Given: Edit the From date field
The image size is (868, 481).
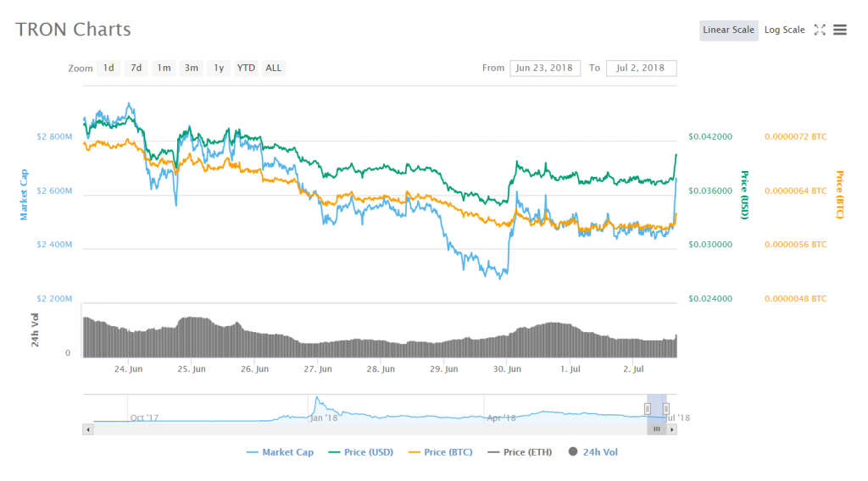Looking at the screenshot, I should point(545,68).
